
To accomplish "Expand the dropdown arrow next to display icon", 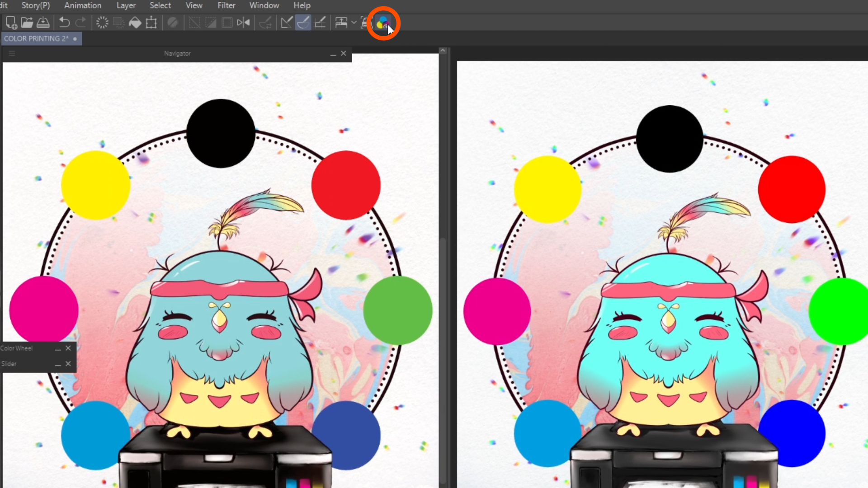I will [354, 23].
